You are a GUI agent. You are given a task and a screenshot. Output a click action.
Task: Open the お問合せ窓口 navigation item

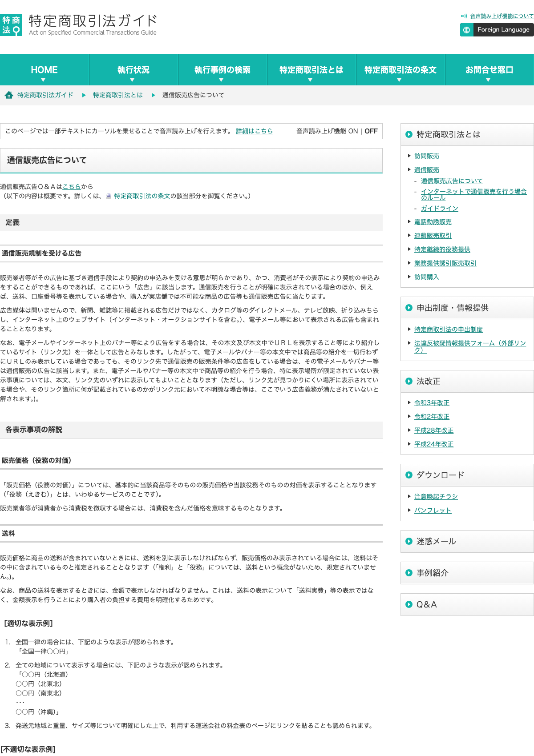pyautogui.click(x=489, y=70)
